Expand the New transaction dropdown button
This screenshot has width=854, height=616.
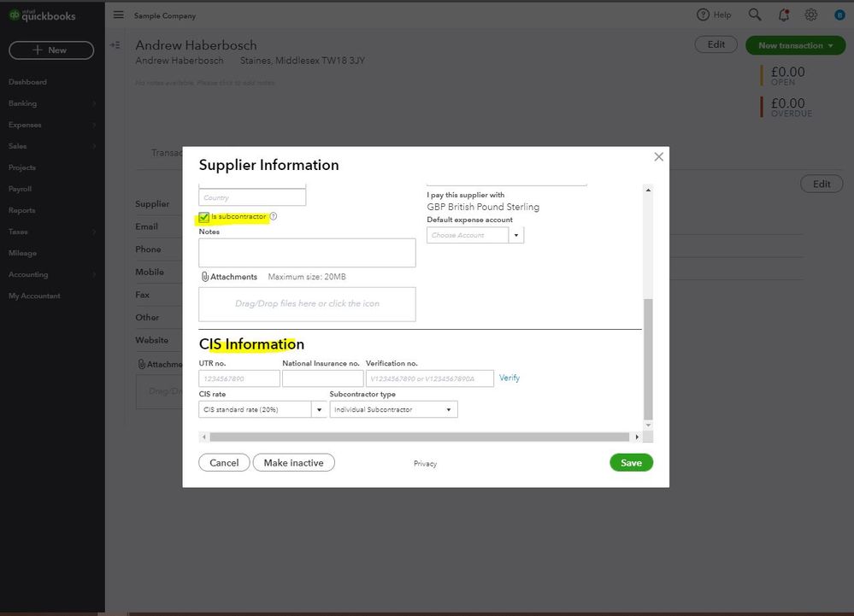pos(796,46)
